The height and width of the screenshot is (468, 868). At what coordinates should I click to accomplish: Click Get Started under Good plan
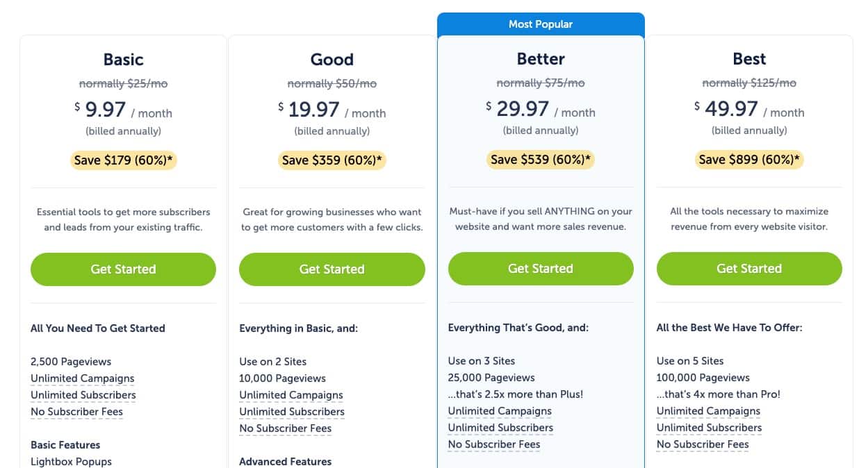[331, 269]
